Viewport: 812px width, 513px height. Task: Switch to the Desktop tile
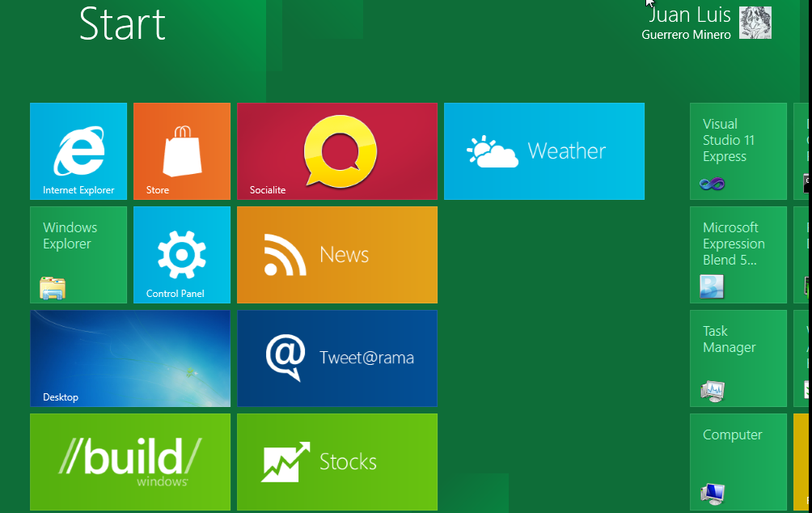(x=129, y=358)
